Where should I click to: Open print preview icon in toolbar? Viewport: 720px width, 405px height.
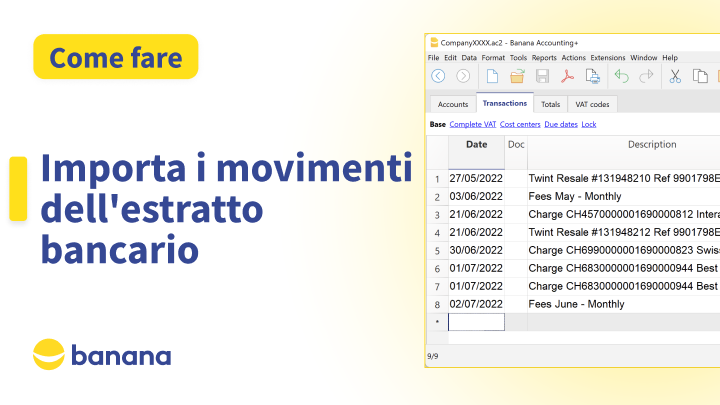[x=592, y=76]
